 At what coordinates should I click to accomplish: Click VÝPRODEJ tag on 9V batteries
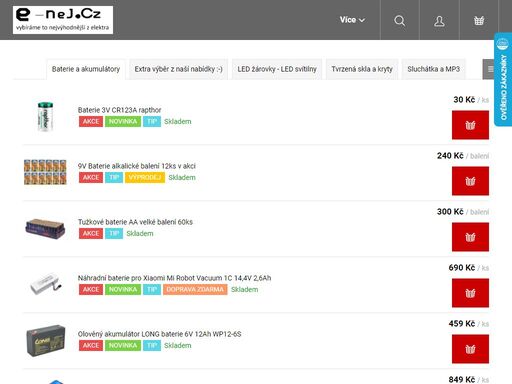(145, 177)
